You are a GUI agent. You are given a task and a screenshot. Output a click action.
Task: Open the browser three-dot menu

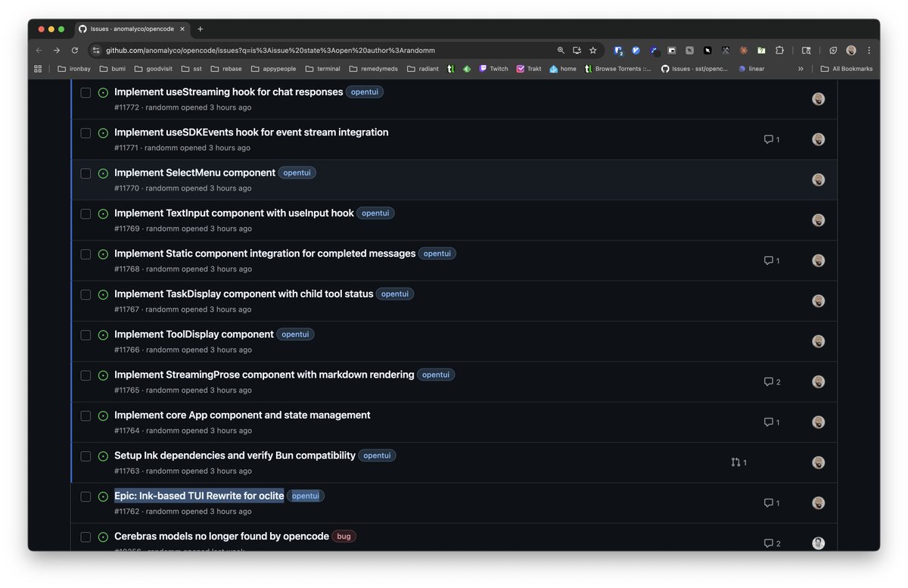click(868, 50)
